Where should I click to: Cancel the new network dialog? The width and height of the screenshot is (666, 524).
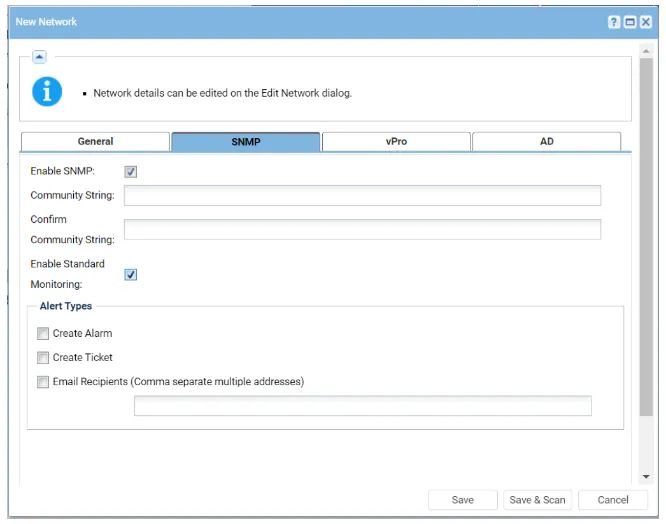tap(612, 500)
